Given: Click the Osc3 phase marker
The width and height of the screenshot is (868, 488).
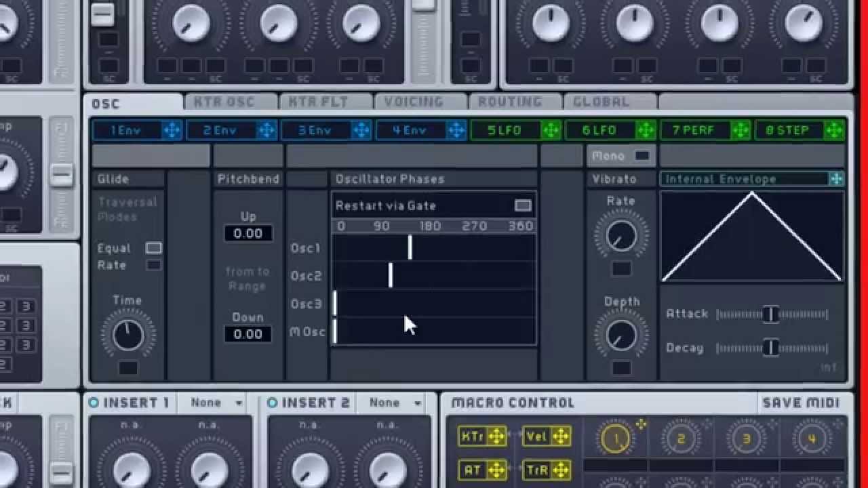Looking at the screenshot, I should click(x=335, y=303).
